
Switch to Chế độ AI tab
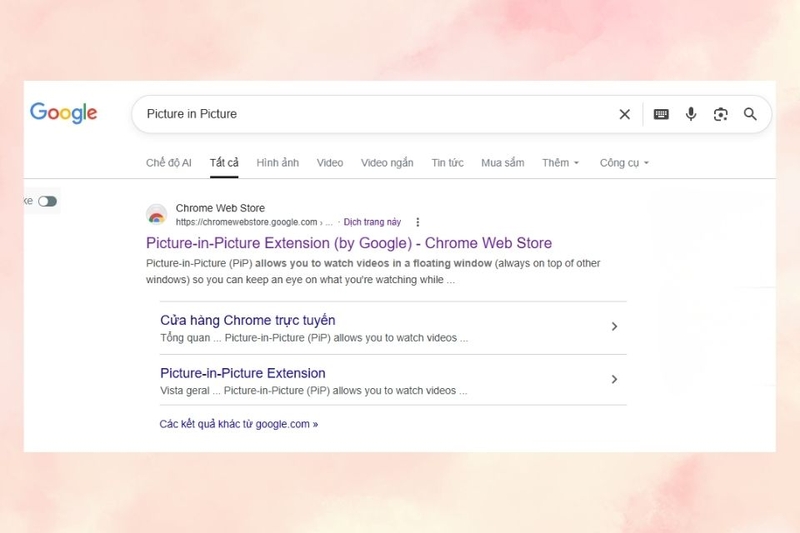(168, 163)
